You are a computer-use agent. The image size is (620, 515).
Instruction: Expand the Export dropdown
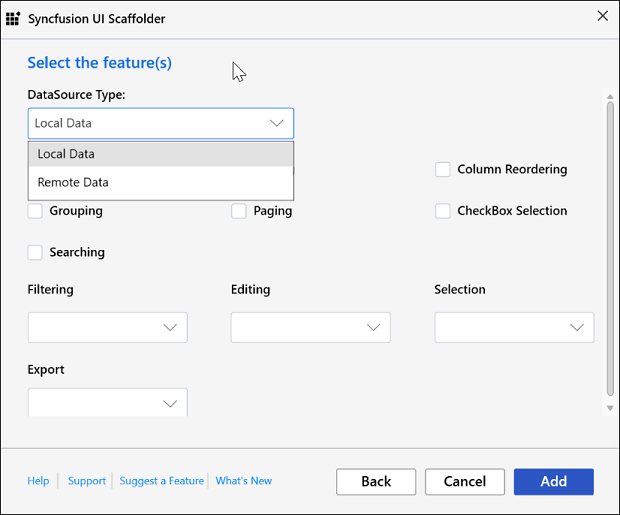point(108,403)
